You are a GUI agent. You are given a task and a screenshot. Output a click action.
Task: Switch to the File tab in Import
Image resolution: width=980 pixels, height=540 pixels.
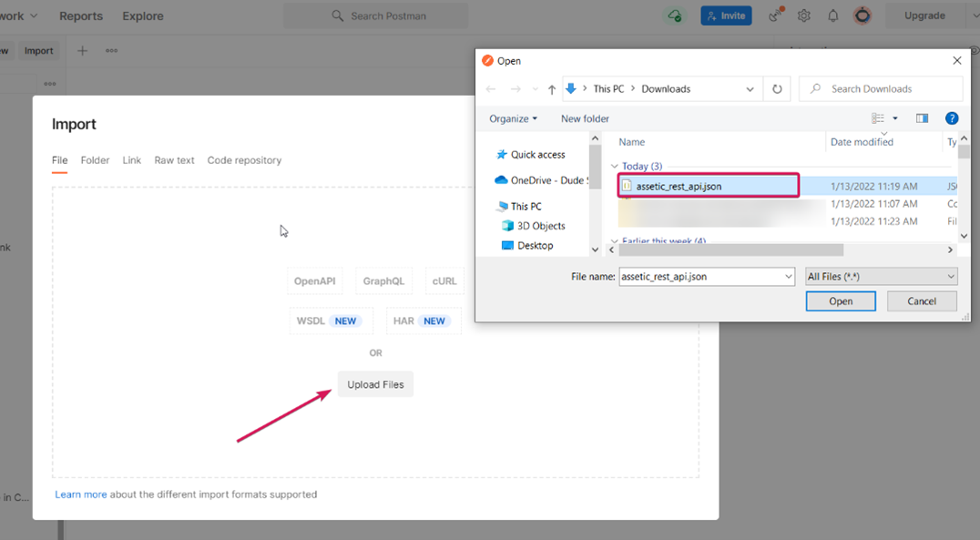coord(59,160)
